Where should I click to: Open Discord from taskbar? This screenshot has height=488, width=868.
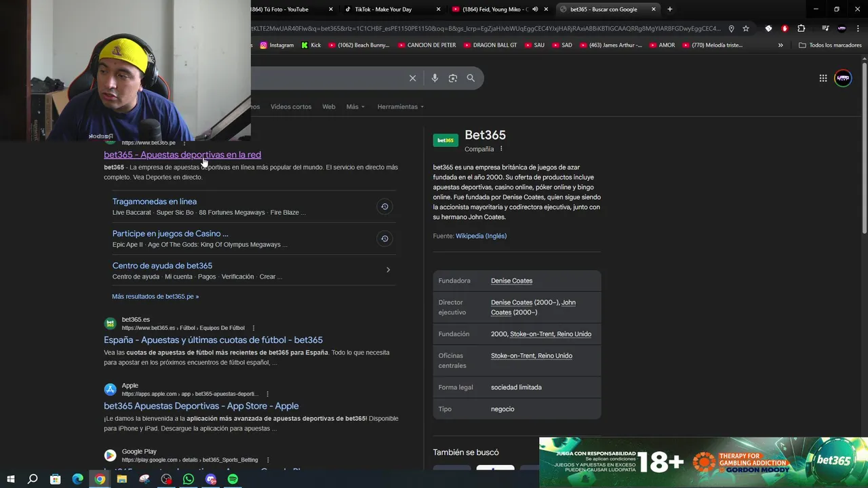coord(211,479)
